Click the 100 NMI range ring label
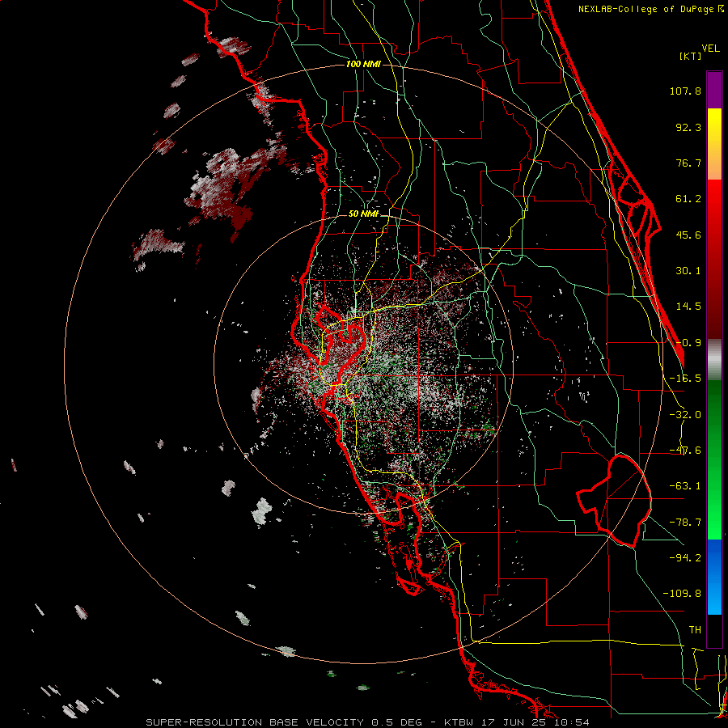Image resolution: width=728 pixels, height=728 pixels. (x=363, y=64)
